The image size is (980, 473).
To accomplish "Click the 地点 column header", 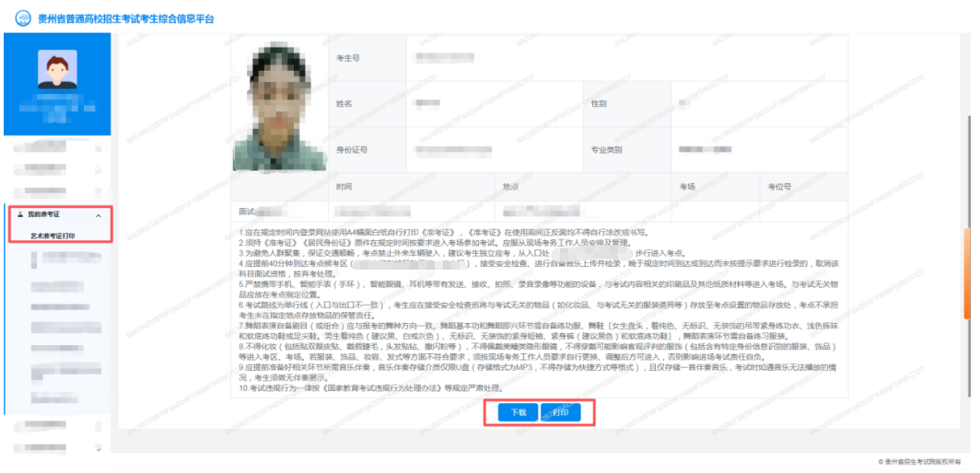I will pyautogui.click(x=582, y=187).
